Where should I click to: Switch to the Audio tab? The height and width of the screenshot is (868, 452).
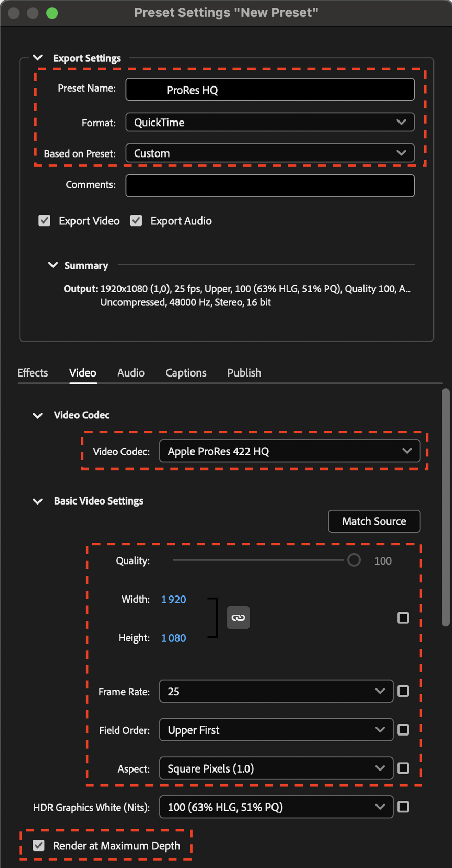131,373
